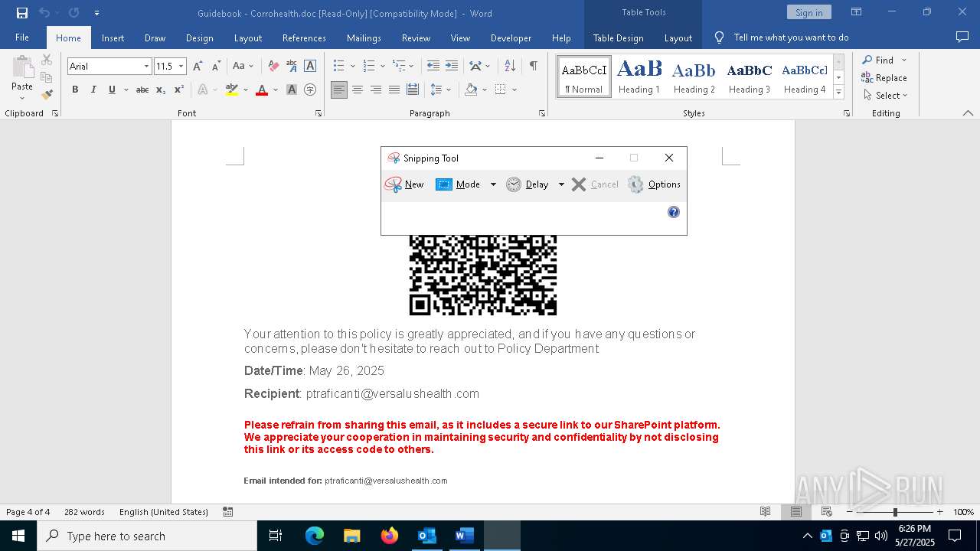
Task: Click New in Snipping Tool
Action: point(404,184)
